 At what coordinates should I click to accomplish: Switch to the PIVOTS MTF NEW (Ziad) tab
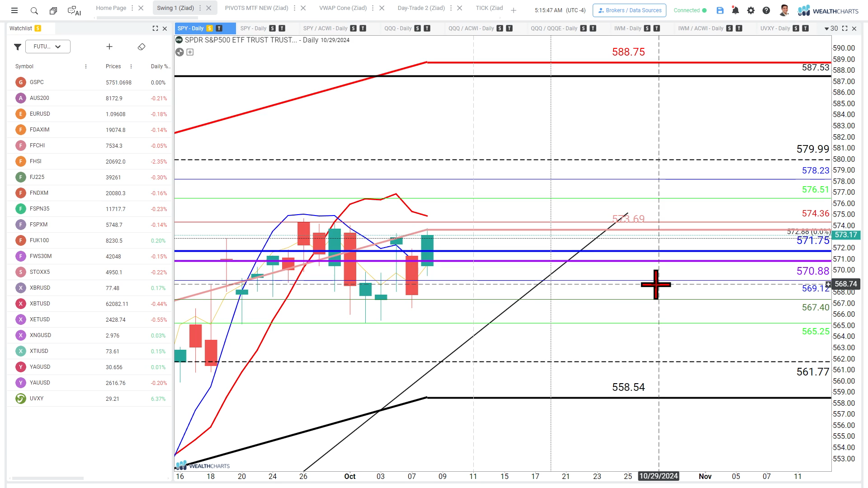257,8
